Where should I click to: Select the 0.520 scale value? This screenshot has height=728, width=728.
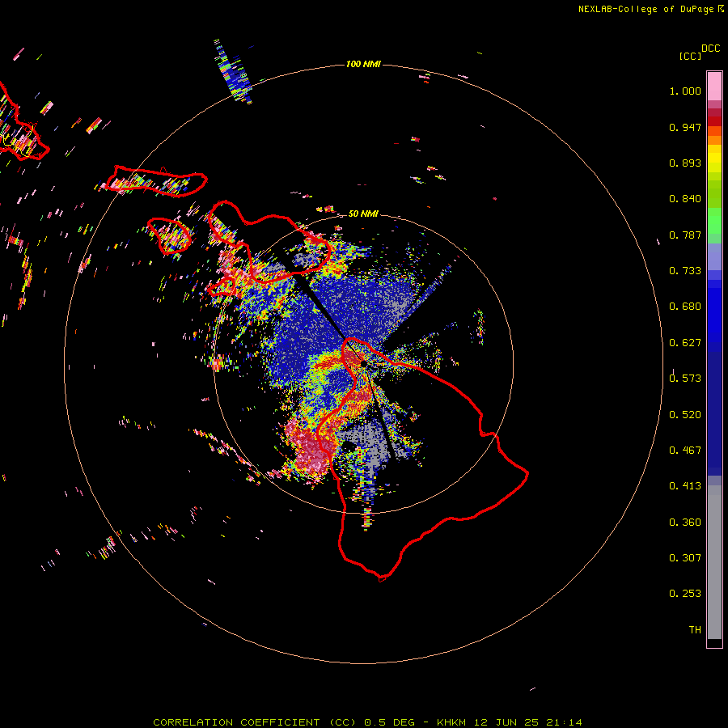[685, 415]
